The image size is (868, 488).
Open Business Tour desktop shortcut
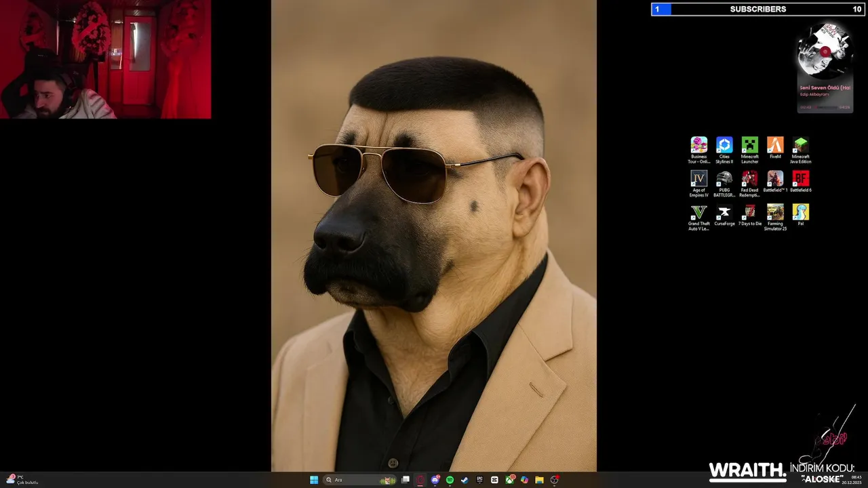point(698,149)
